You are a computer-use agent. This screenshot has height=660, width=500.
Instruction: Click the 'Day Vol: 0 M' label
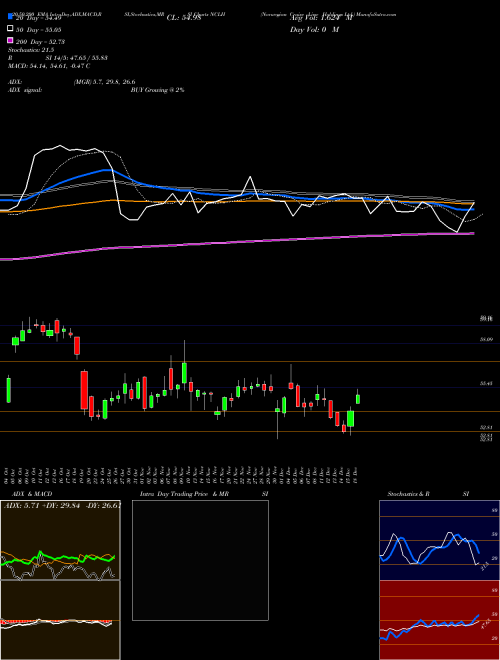(314, 29)
